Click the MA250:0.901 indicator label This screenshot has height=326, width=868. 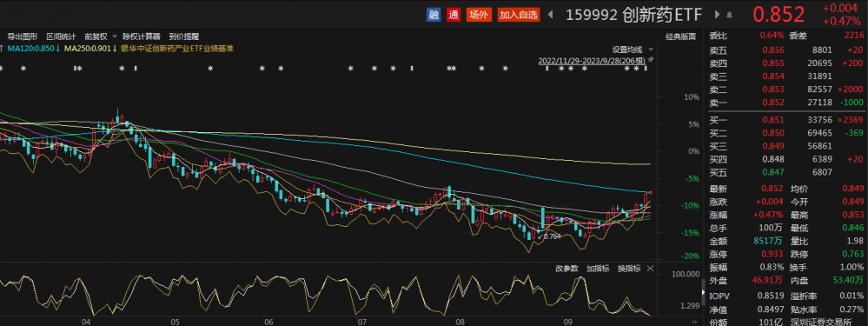coord(90,49)
